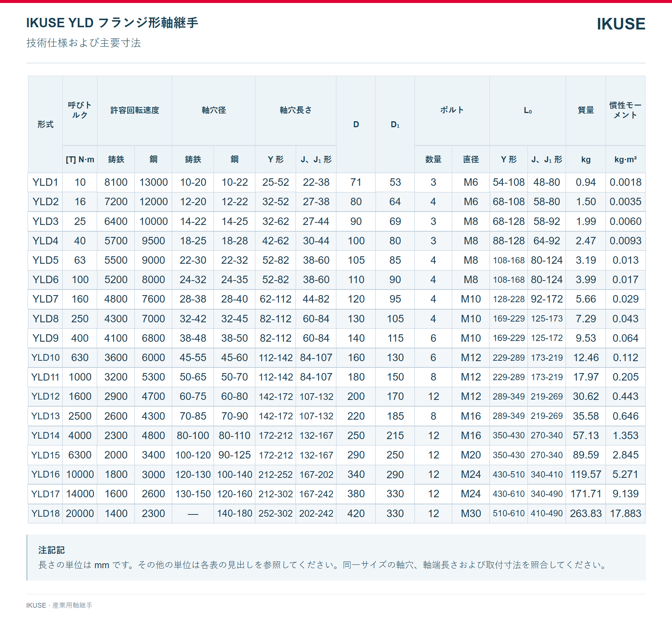Click the D₁ value '185' in YLD13 row
This screenshot has height=623, width=672.
(395, 416)
